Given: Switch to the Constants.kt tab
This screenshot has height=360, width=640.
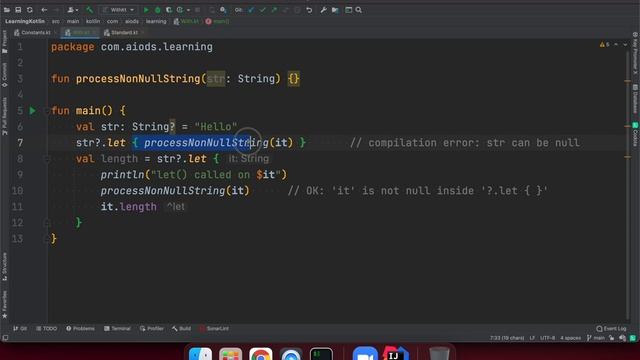Looking at the screenshot, I should coord(33,33).
